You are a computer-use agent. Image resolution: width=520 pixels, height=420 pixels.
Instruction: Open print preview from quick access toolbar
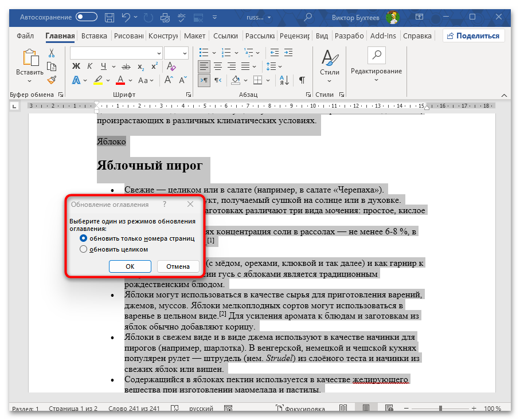coord(165,18)
